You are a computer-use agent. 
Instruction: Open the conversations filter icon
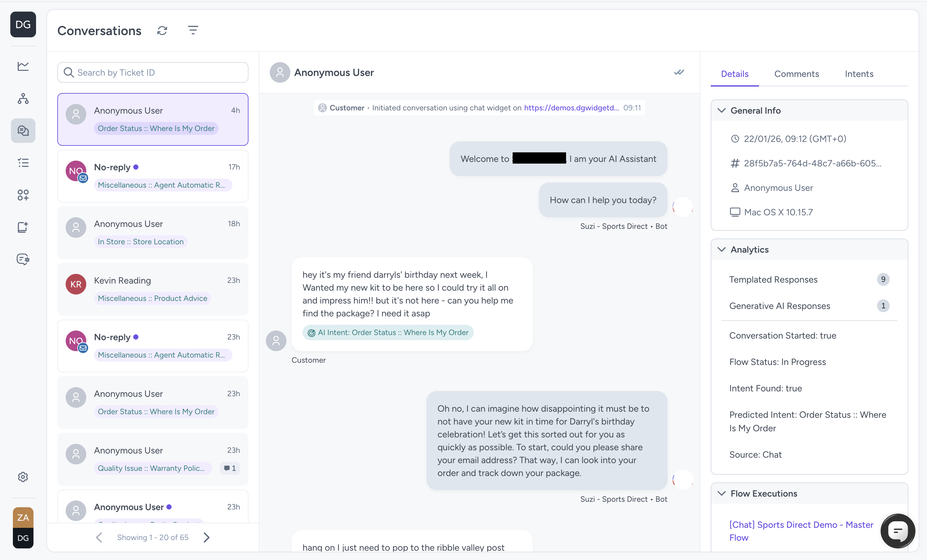193,30
